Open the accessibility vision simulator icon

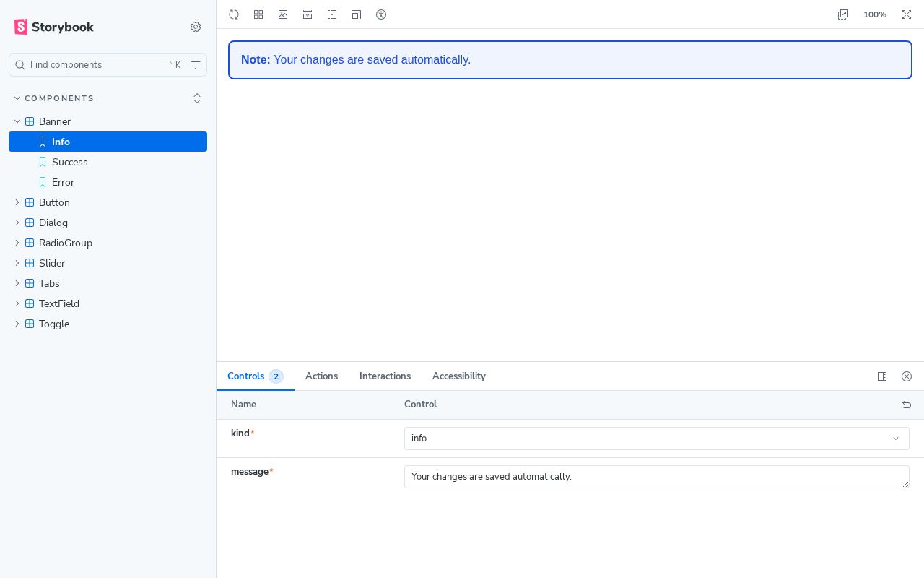pyautogui.click(x=381, y=14)
